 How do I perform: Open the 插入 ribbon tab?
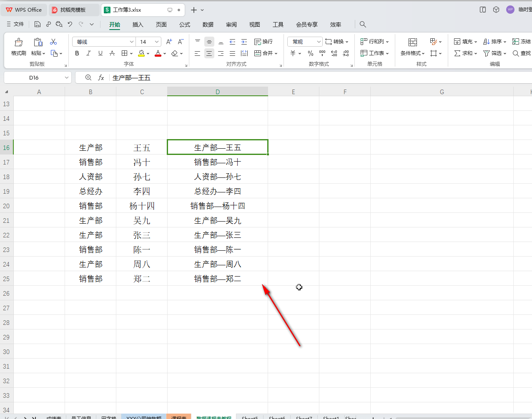pyautogui.click(x=138, y=25)
